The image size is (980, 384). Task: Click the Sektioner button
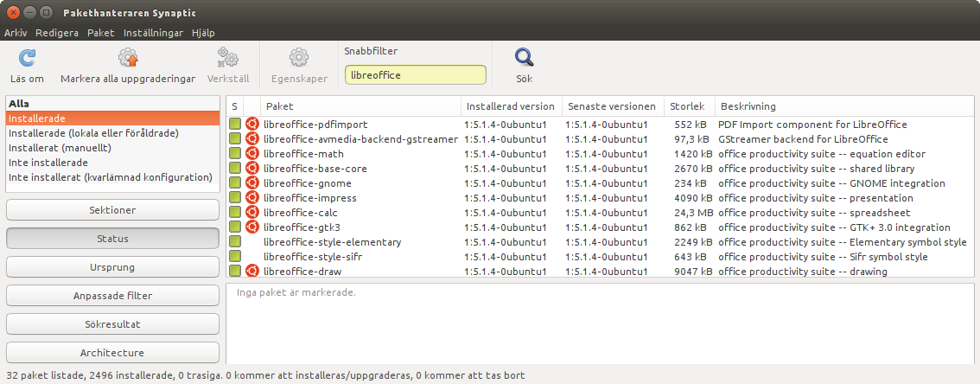pyautogui.click(x=112, y=210)
